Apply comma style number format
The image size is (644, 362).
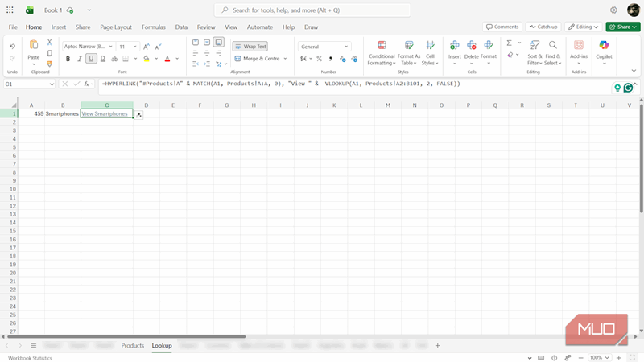[x=331, y=59]
